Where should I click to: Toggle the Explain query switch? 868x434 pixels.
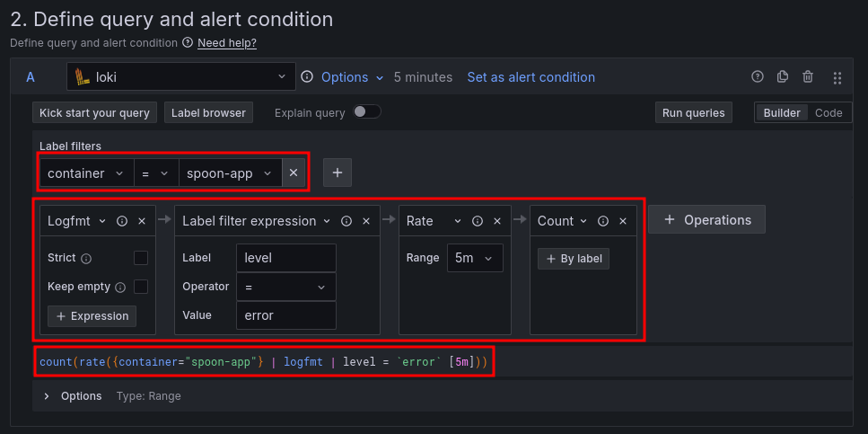pyautogui.click(x=367, y=112)
